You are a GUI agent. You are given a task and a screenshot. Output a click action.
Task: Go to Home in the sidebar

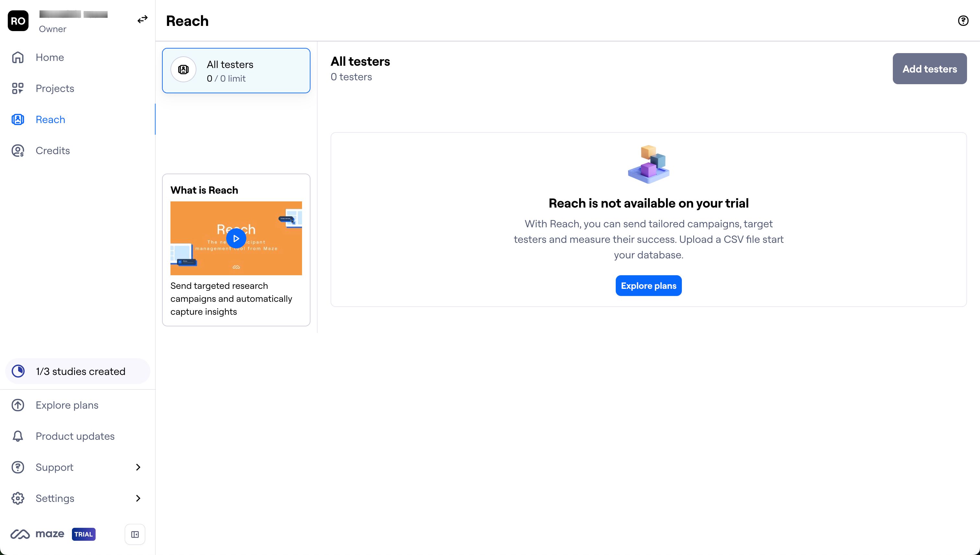click(77, 57)
